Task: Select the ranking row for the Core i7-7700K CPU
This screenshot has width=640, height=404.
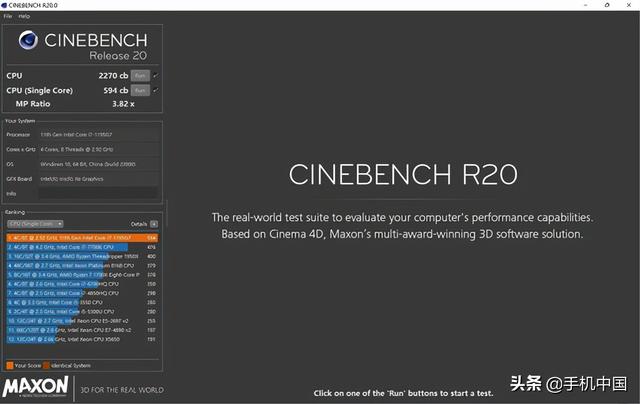Action: (82, 247)
